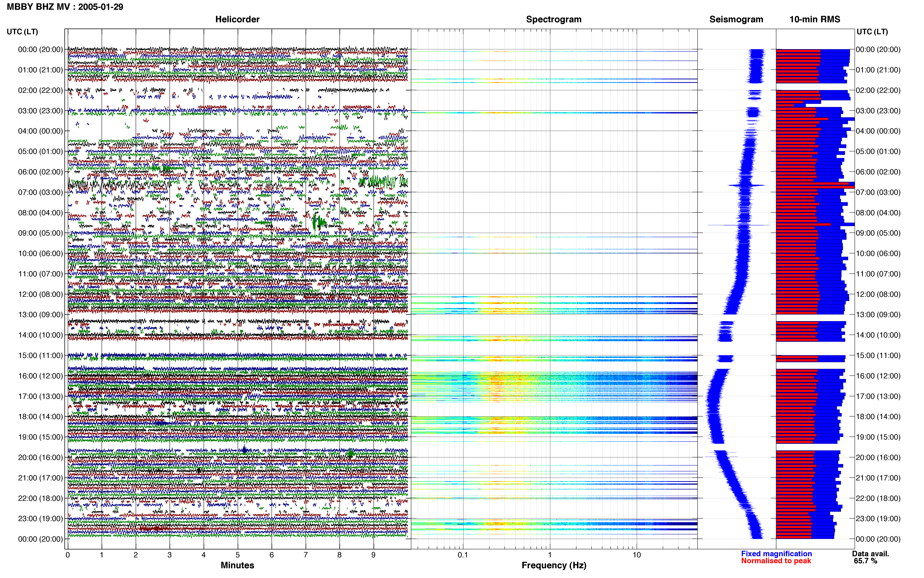Click RMS-side time label '18:00 (14:00)'
The image size is (924, 578).
[x=878, y=417]
